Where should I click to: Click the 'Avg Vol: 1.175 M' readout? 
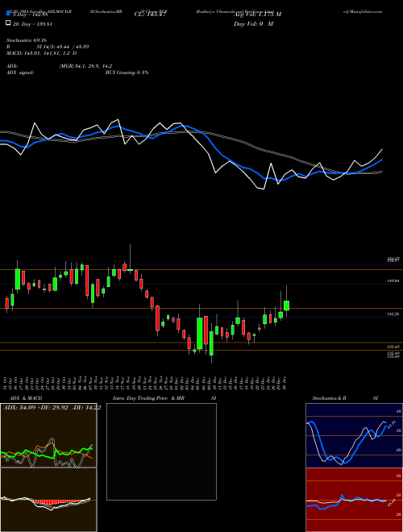[x=257, y=15]
